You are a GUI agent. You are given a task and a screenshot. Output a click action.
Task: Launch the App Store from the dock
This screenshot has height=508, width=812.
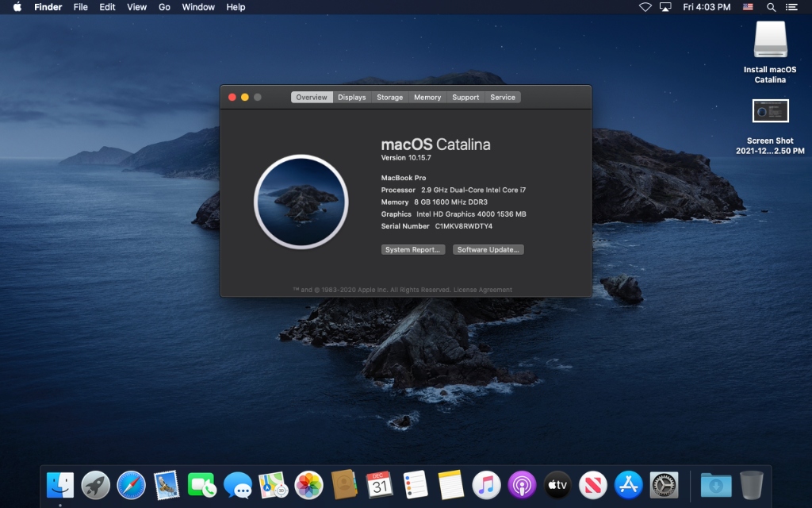tap(628, 484)
